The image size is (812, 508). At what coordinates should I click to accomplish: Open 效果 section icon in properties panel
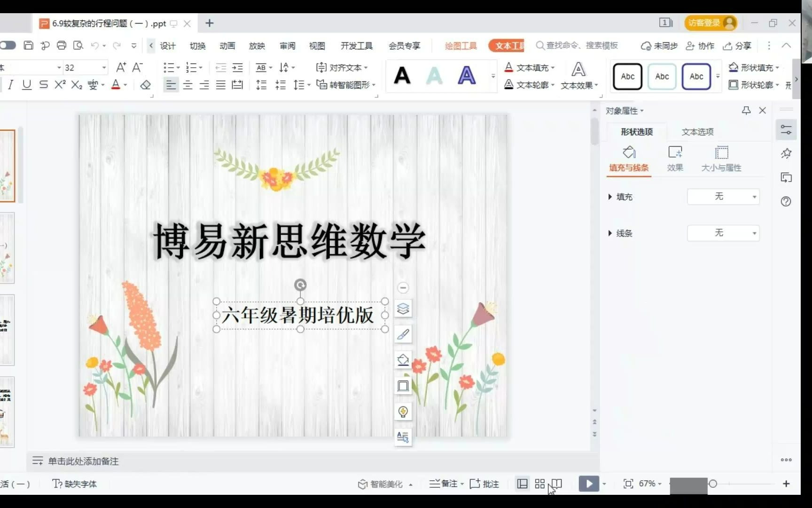(x=675, y=159)
